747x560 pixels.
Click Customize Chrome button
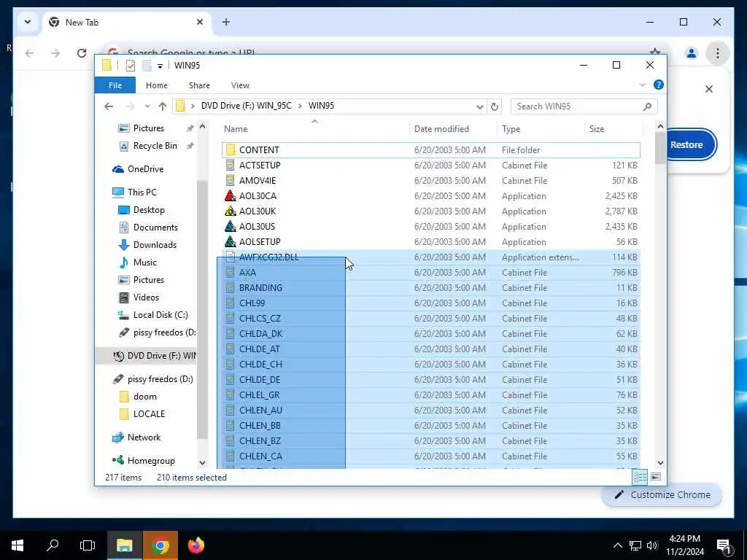(662, 495)
